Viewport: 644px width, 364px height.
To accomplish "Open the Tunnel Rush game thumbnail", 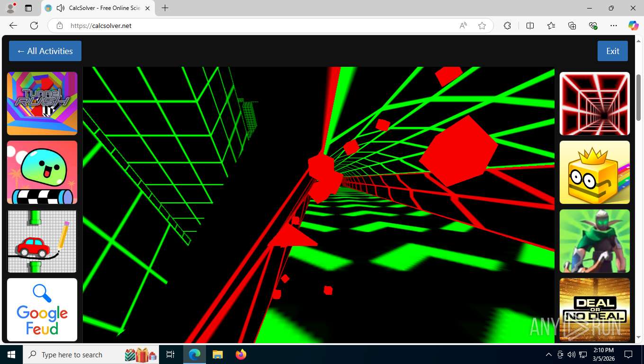I will (42, 103).
